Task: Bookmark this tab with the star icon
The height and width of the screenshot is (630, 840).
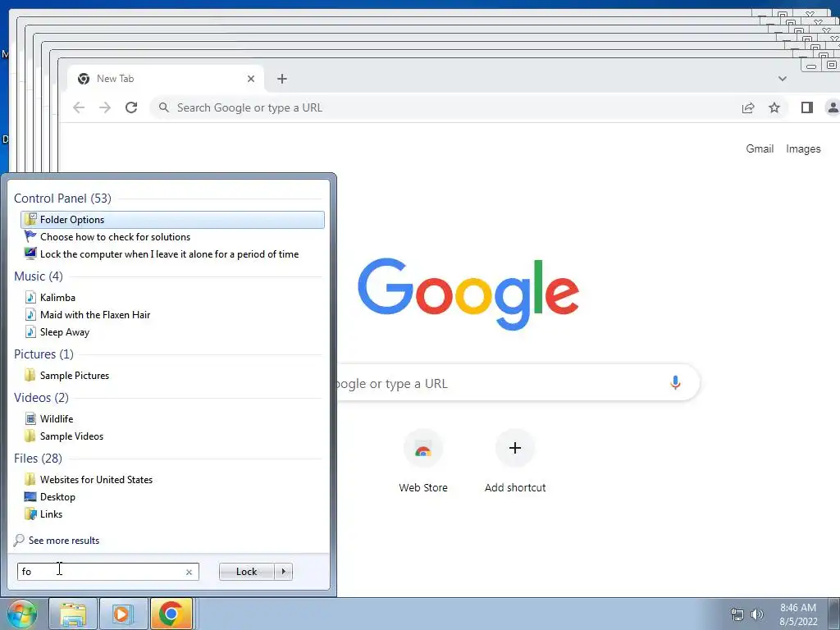Action: pyautogui.click(x=774, y=107)
